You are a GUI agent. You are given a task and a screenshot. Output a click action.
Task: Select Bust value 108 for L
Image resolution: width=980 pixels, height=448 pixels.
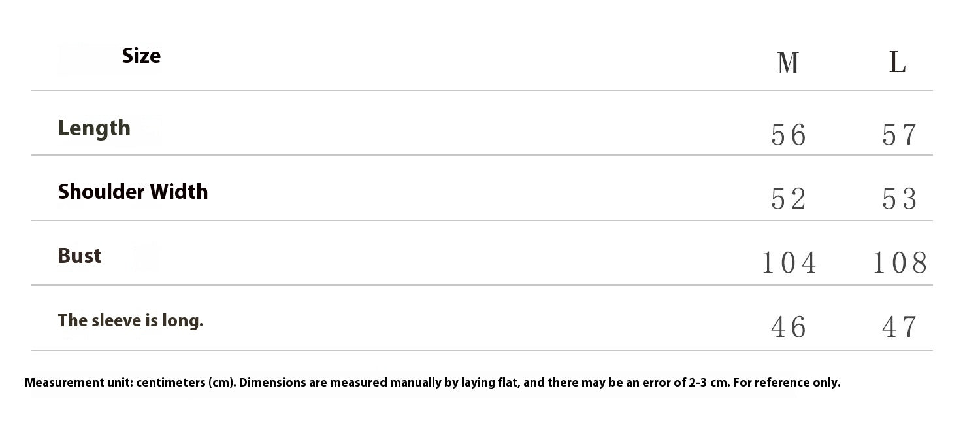(x=900, y=264)
